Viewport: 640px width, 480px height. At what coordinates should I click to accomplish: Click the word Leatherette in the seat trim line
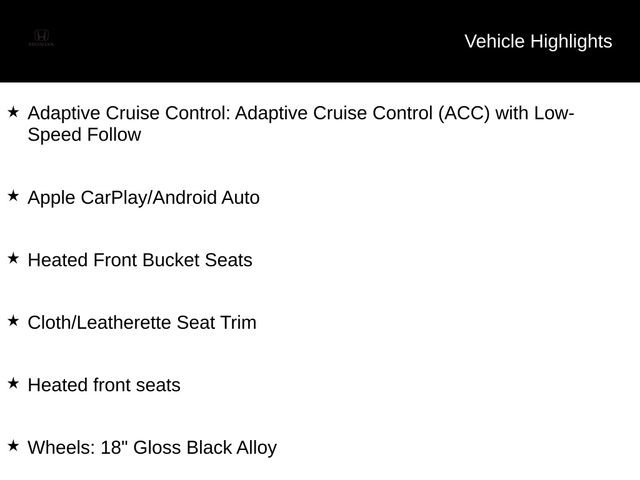(123, 322)
